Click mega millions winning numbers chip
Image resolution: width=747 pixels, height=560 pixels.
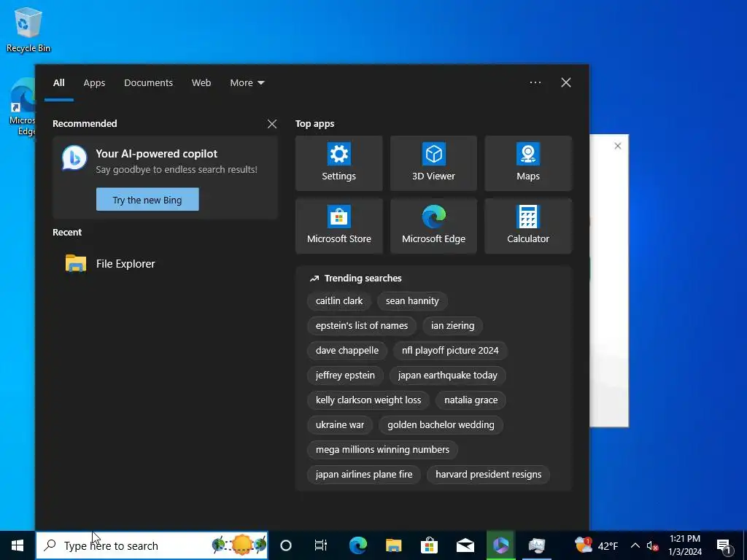point(382,449)
